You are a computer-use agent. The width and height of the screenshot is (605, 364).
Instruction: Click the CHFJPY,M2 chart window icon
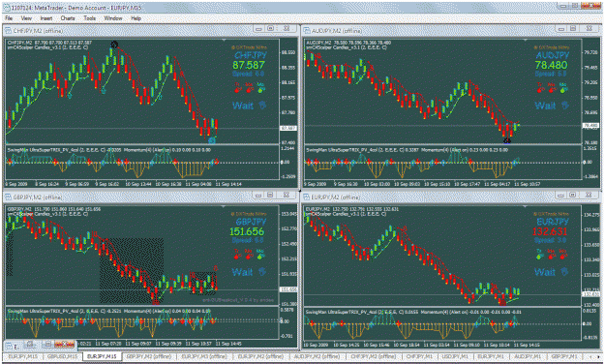8,30
